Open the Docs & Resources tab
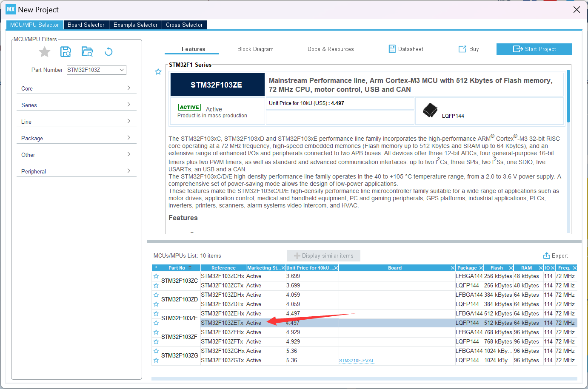588x389 pixels. [331, 49]
